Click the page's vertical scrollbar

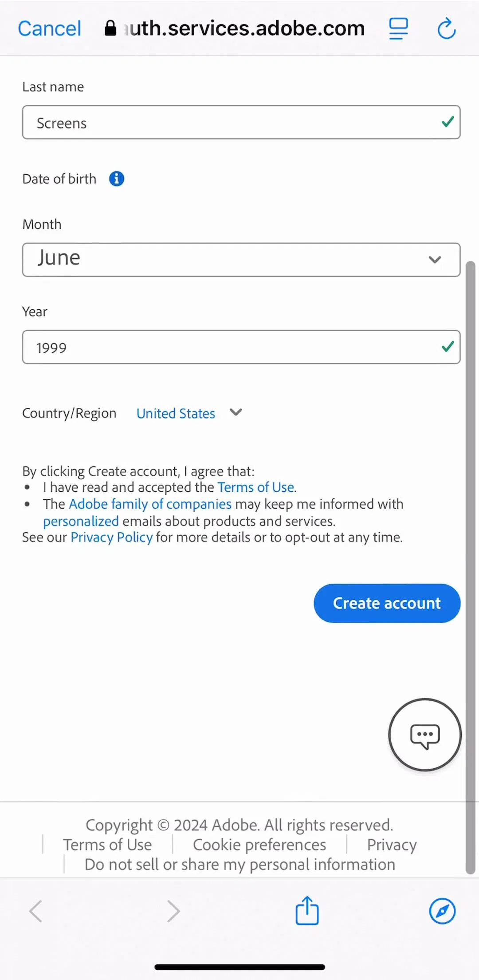click(x=471, y=568)
